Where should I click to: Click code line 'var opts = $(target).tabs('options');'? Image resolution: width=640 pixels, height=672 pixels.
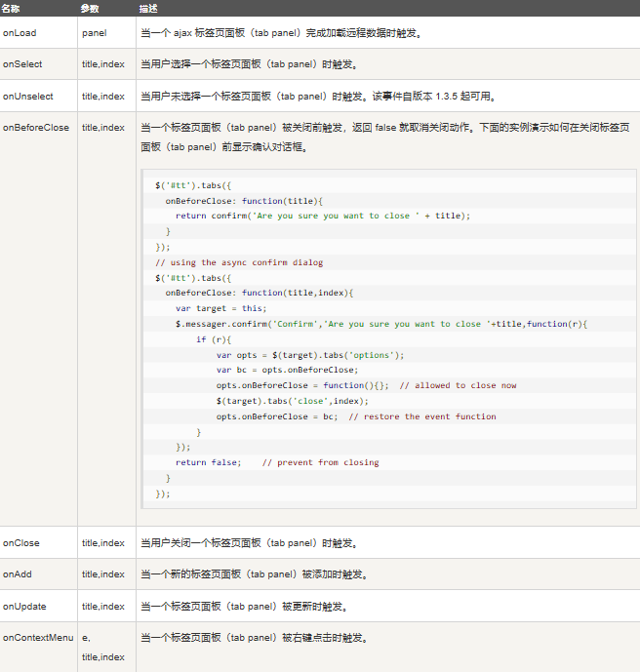pos(310,355)
